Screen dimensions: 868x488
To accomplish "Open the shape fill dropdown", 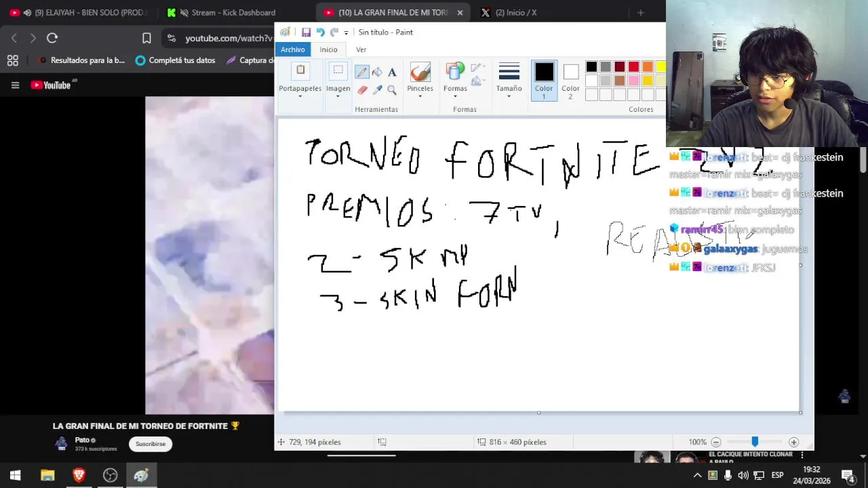I will (477, 81).
